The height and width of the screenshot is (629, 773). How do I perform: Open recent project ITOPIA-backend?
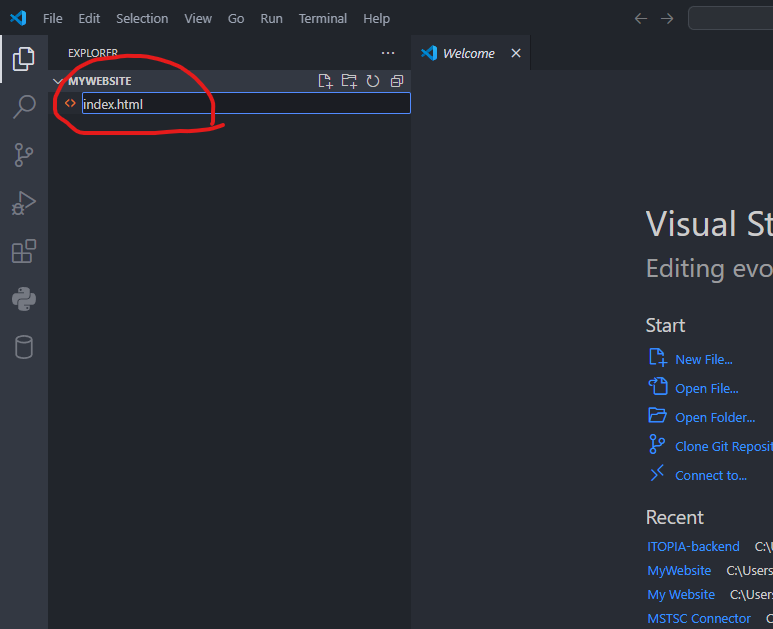point(693,547)
